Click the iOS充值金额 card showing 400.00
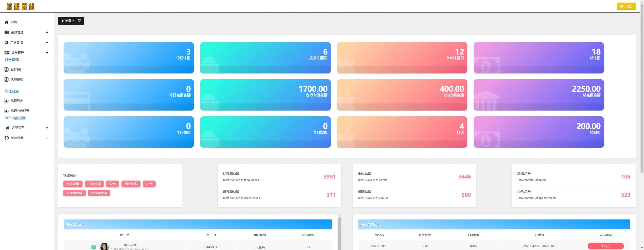Viewport: 644px width, 250px height. pos(402,95)
